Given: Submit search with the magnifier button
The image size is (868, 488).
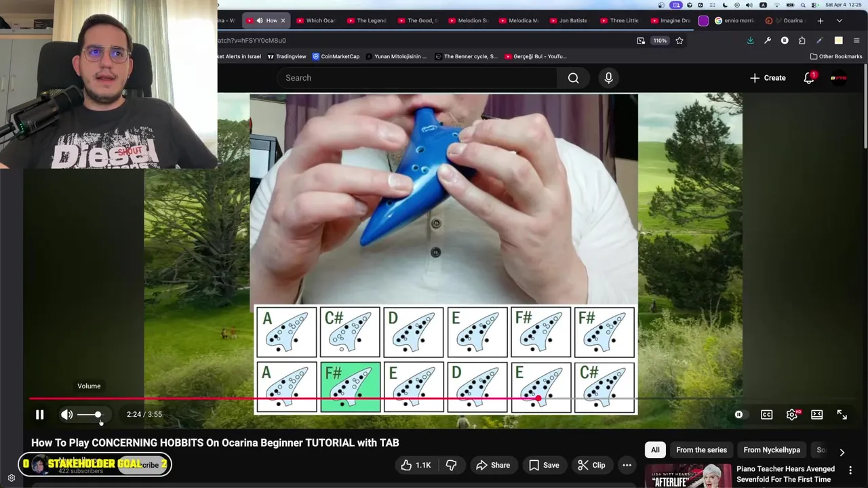Looking at the screenshot, I should pyautogui.click(x=573, y=78).
